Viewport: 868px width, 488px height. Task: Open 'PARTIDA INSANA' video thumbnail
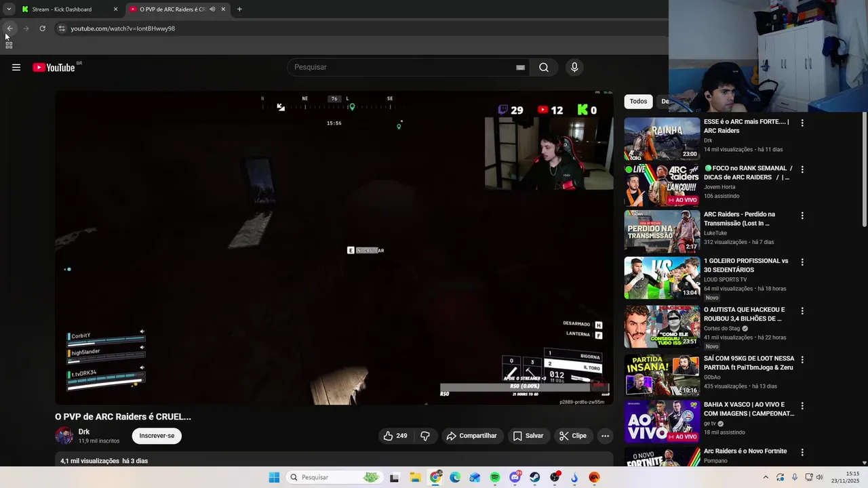pos(662,375)
